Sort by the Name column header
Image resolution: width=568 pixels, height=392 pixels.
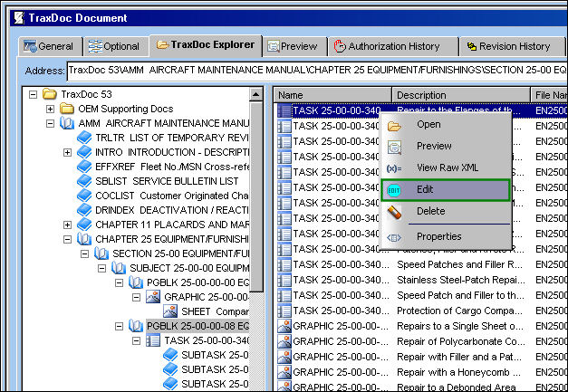click(x=332, y=95)
